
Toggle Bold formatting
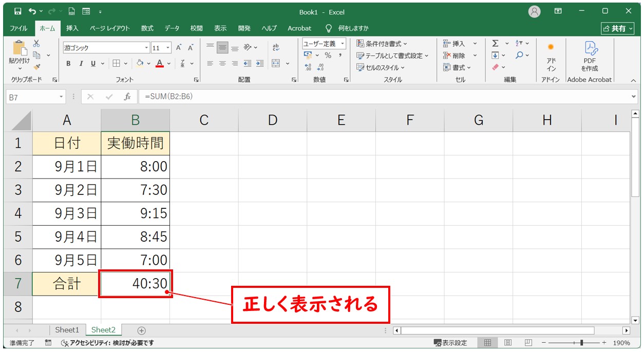pos(68,64)
